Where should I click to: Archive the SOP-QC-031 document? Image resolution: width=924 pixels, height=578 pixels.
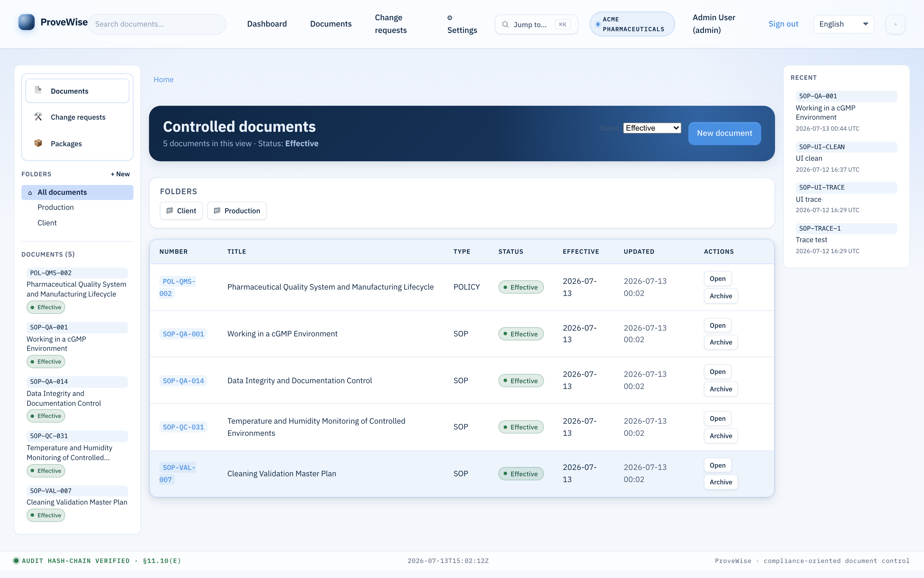pyautogui.click(x=721, y=436)
